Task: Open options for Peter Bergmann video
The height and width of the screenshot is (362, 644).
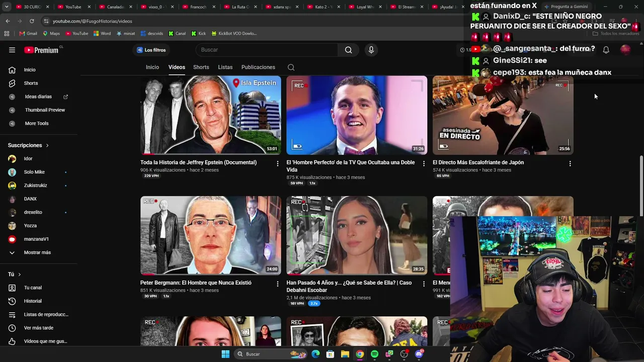Action: pyautogui.click(x=277, y=284)
